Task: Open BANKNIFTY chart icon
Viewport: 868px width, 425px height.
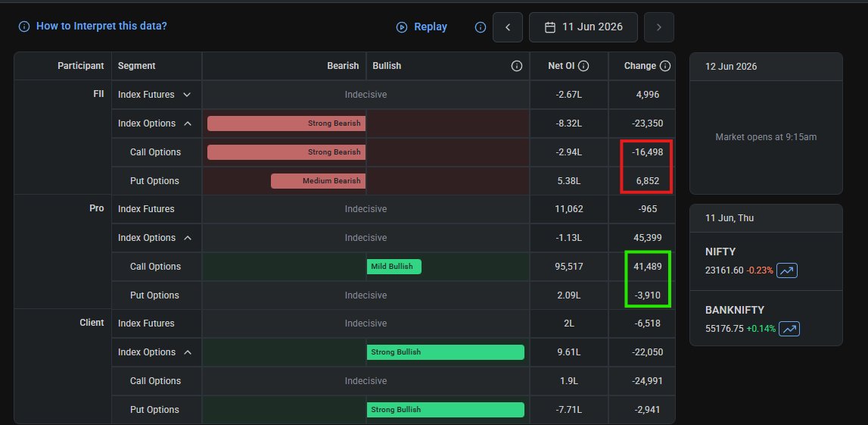Action: click(x=789, y=329)
